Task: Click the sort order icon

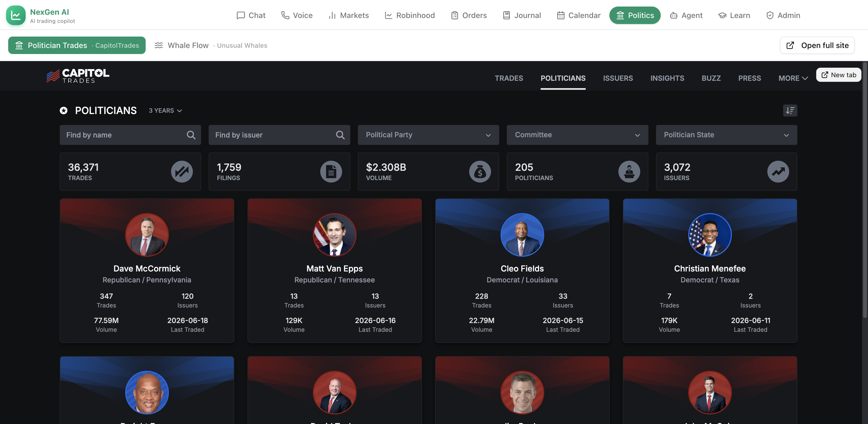Action: (x=790, y=110)
